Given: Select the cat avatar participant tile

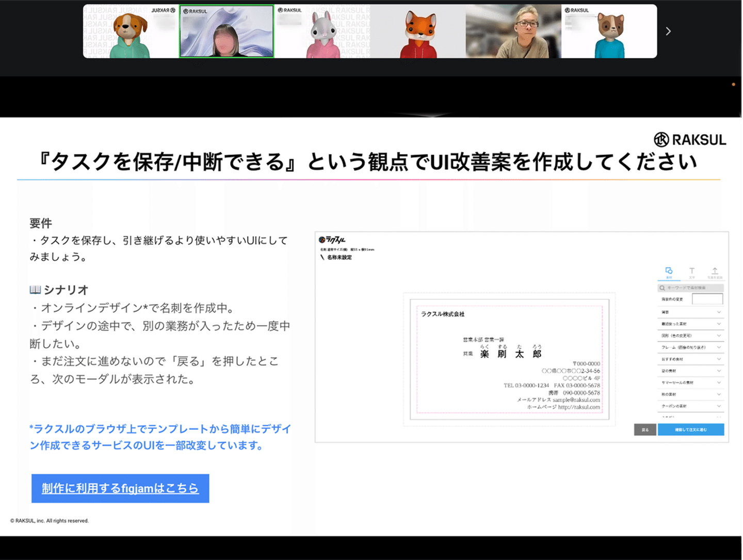Looking at the screenshot, I should coord(609,31).
